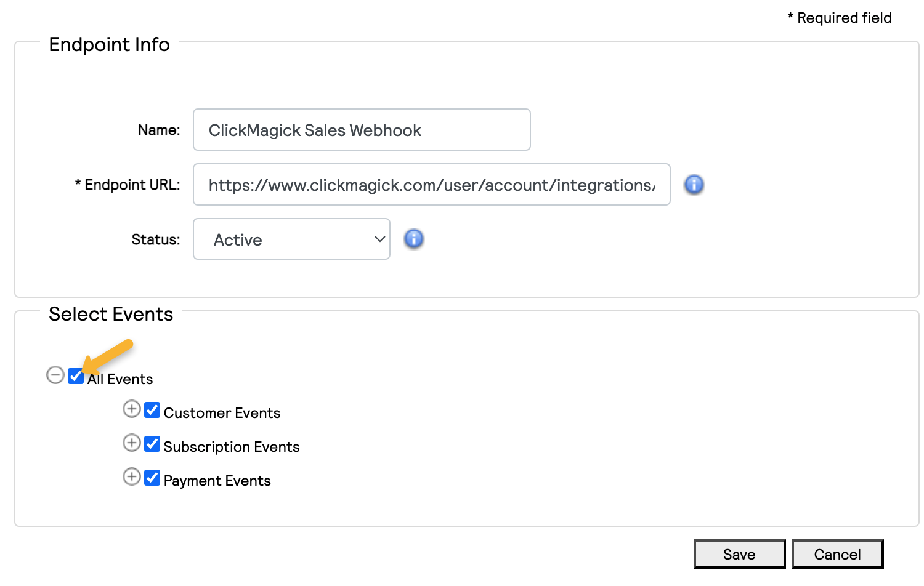
Task: Select the 'Customer Events' text label
Action: click(222, 413)
